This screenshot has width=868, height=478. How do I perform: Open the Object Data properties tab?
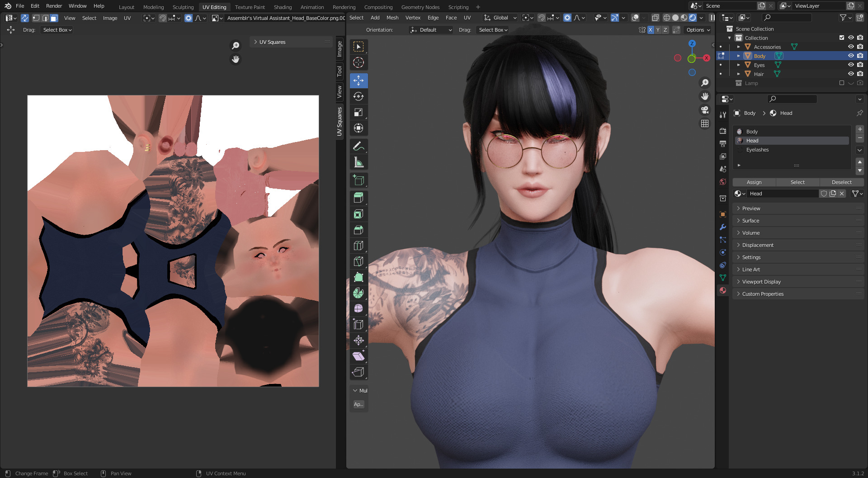(723, 278)
